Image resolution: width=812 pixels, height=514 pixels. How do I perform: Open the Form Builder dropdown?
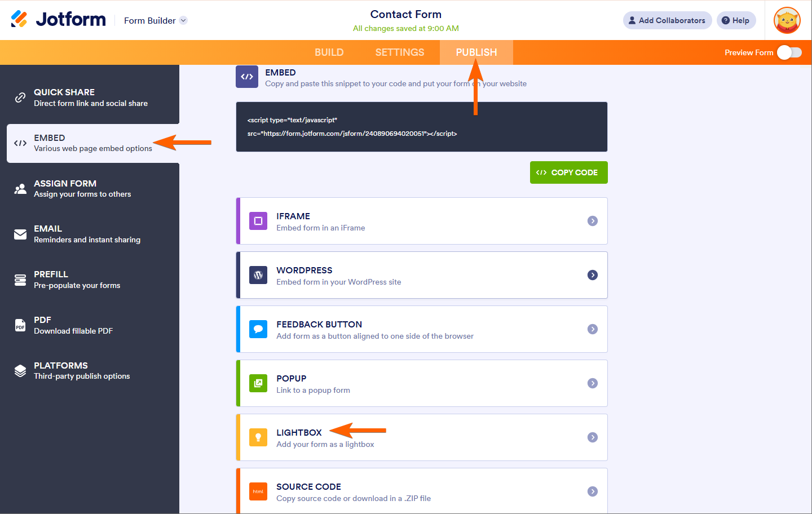[x=156, y=20]
